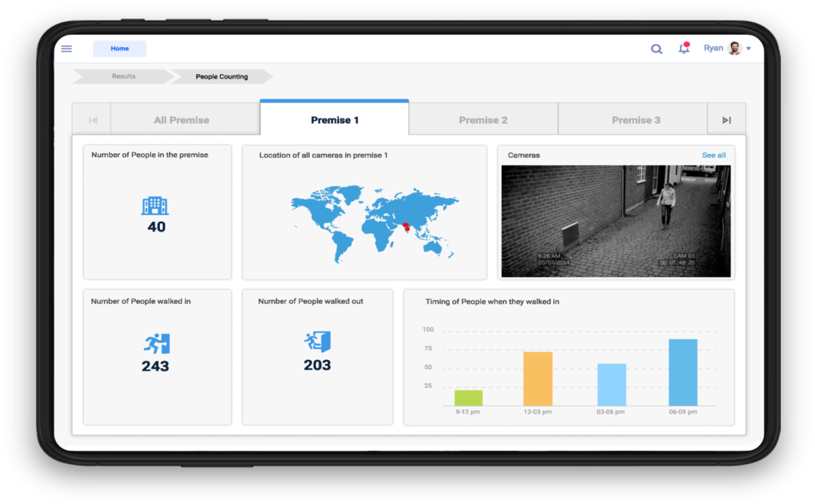Open See all cameras link
The image size is (815, 504).
pos(714,155)
